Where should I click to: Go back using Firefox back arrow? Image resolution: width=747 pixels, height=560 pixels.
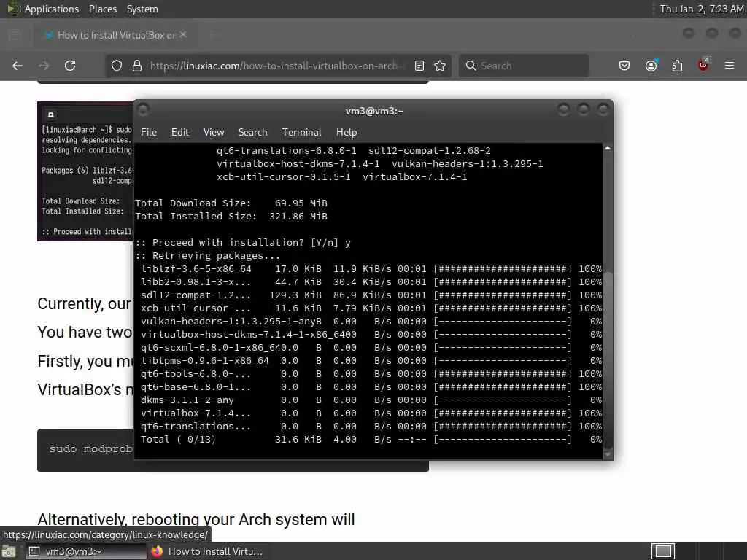point(18,66)
